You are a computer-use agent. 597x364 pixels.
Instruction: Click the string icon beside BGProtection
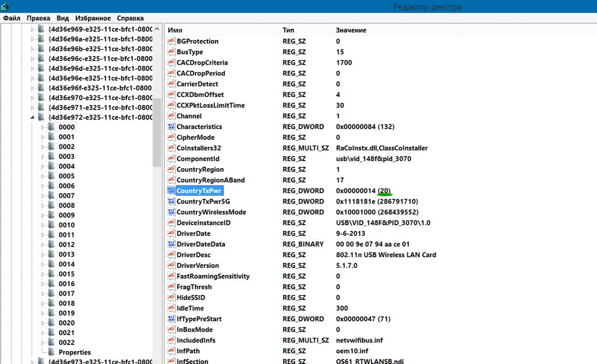[x=171, y=41]
